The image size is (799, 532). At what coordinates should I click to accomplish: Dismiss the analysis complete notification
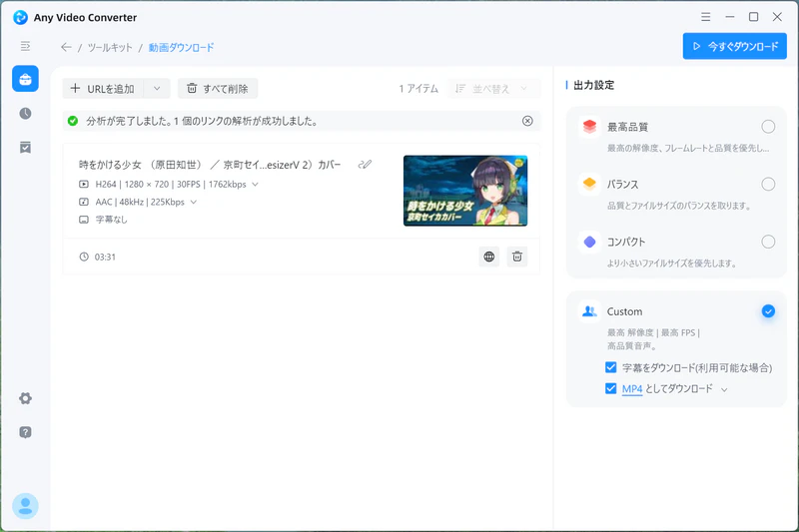[x=527, y=121]
